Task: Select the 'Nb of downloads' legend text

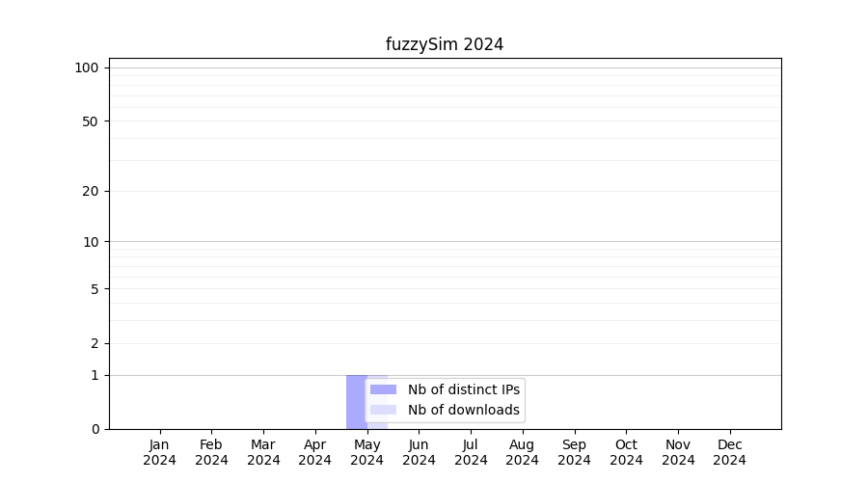Action: 463,410
